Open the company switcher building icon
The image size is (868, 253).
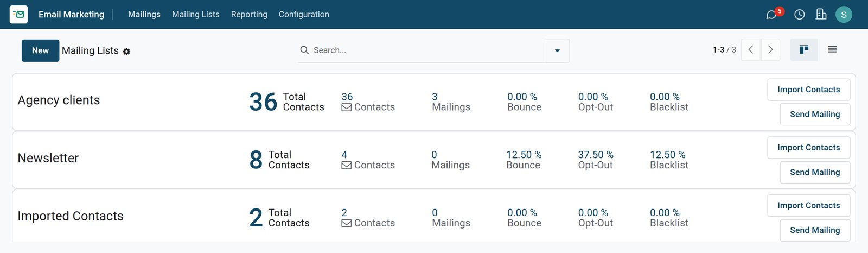(x=821, y=14)
